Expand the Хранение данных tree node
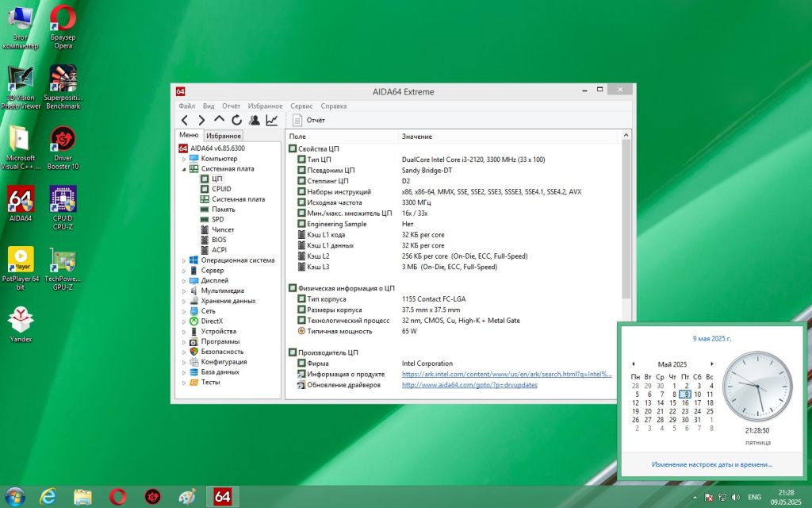This screenshot has width=812, height=508. click(x=184, y=301)
